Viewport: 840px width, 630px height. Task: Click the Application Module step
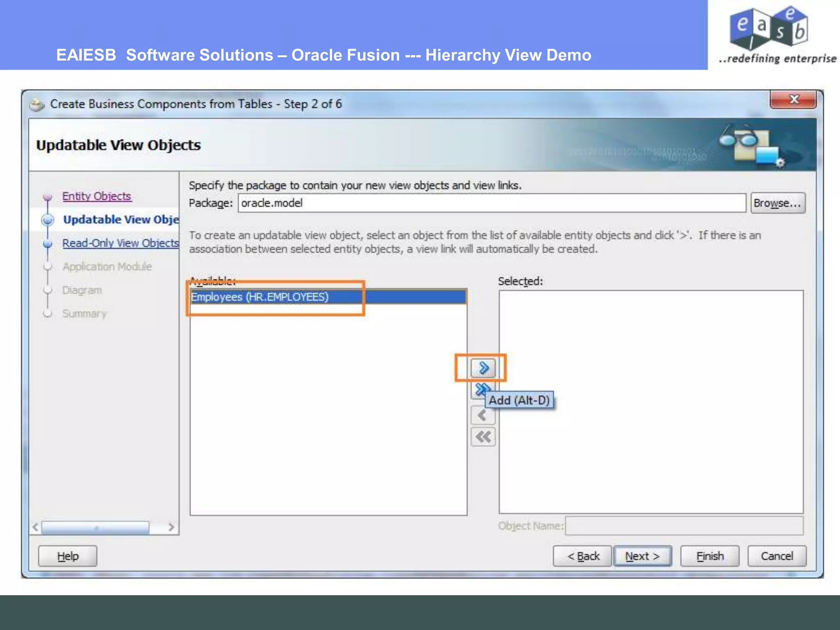coord(107,267)
